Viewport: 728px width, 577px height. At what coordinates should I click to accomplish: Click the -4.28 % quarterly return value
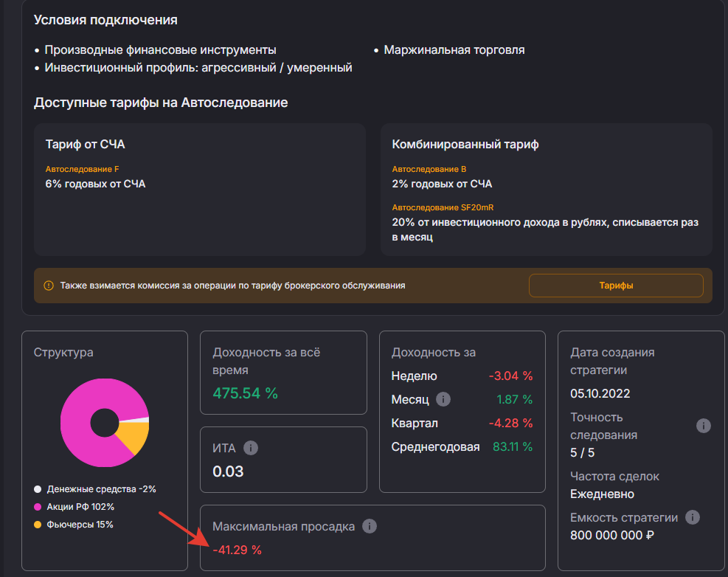510,424
